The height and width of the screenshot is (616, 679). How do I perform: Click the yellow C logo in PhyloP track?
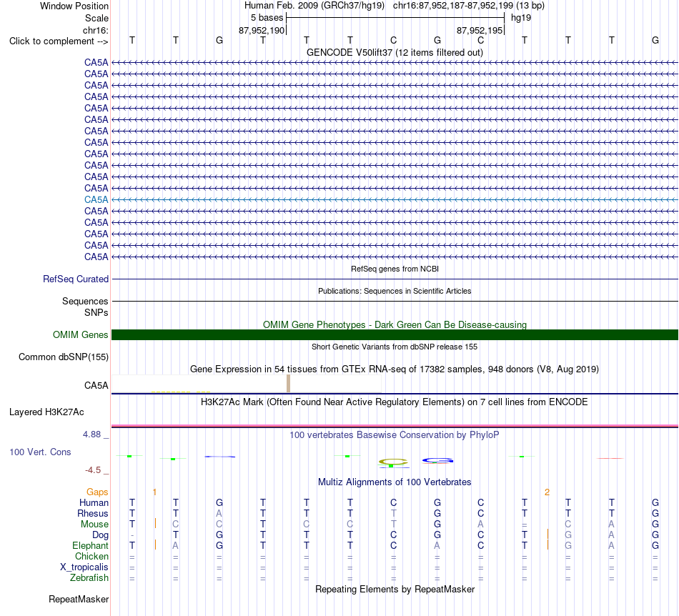393,462
